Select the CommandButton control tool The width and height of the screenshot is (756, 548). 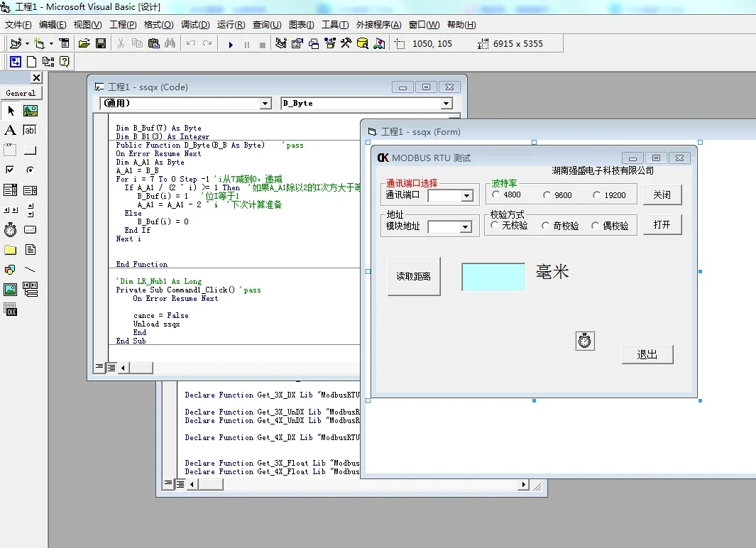(31, 150)
